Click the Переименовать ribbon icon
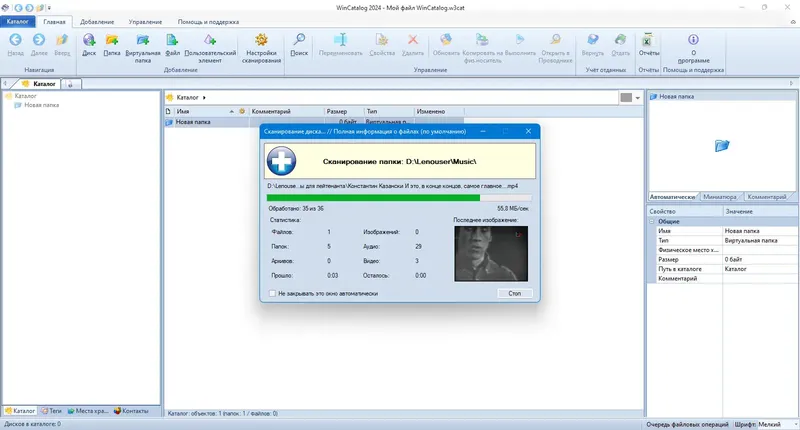 [x=340, y=40]
